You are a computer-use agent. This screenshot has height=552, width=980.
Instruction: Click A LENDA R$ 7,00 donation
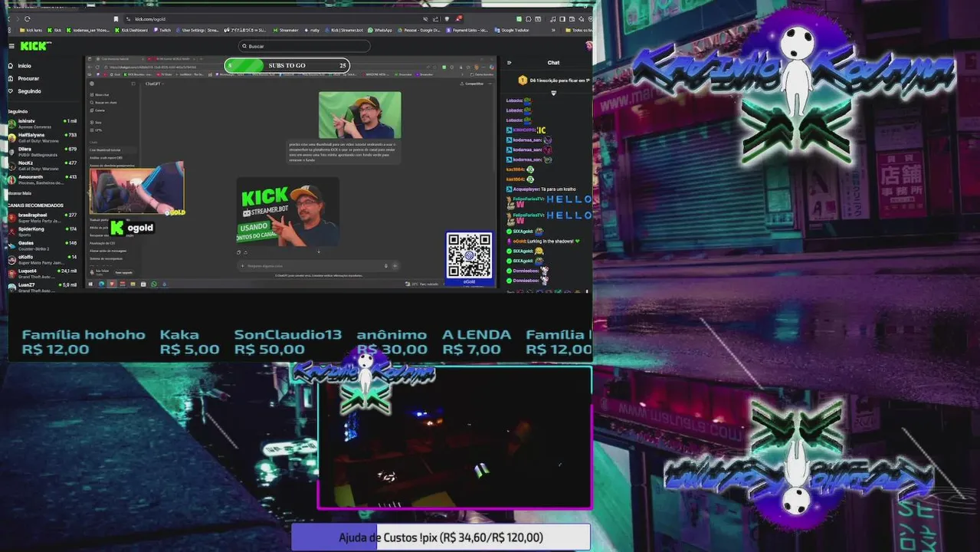point(476,342)
